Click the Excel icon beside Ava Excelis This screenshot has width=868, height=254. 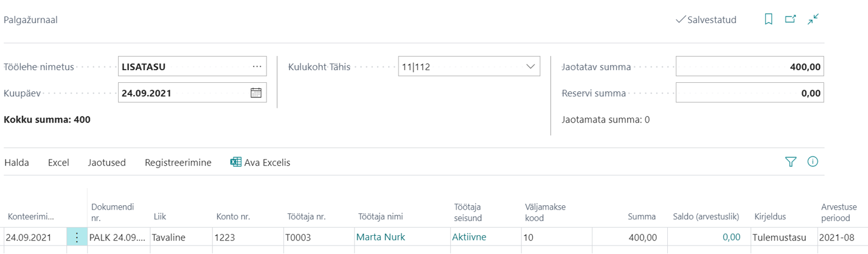point(236,162)
